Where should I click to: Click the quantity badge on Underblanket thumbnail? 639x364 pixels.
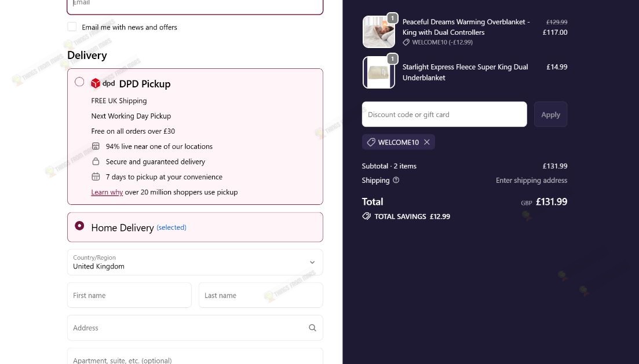point(392,58)
